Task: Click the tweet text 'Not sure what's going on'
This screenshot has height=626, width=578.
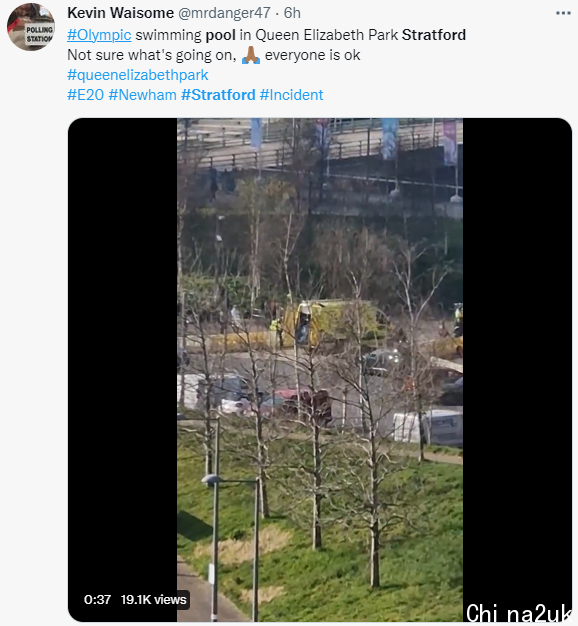Action: tap(152, 55)
